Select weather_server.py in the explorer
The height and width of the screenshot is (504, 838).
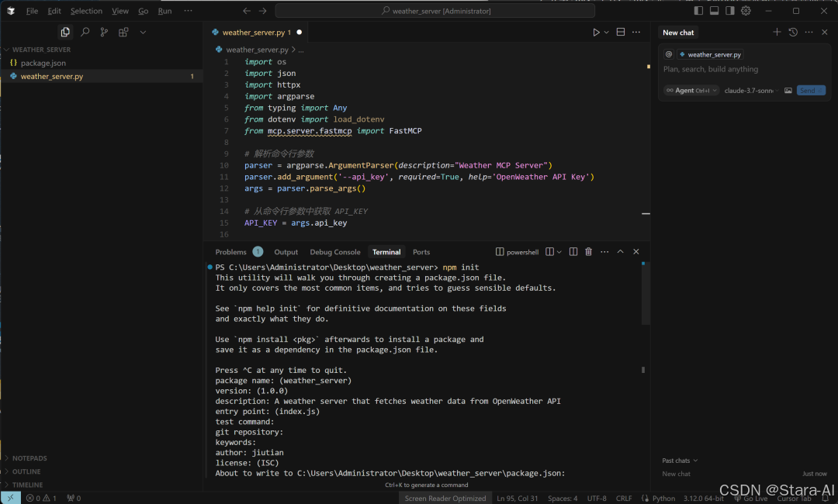click(101, 76)
